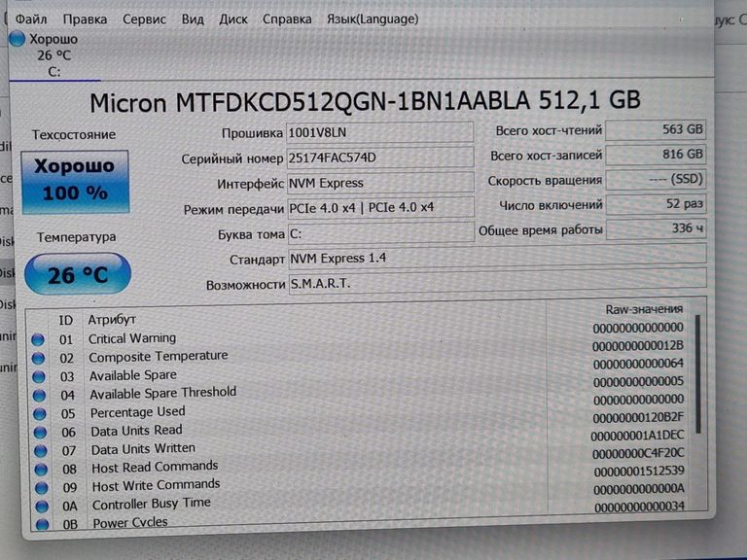Click the rotation speed value ---- (SSD)
The width and height of the screenshot is (747, 560).
click(x=656, y=180)
